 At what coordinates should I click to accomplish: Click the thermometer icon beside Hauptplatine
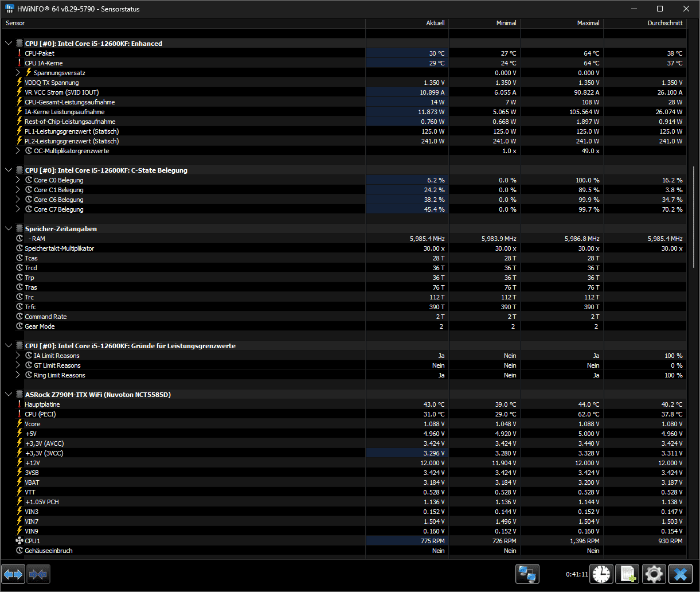(19, 404)
